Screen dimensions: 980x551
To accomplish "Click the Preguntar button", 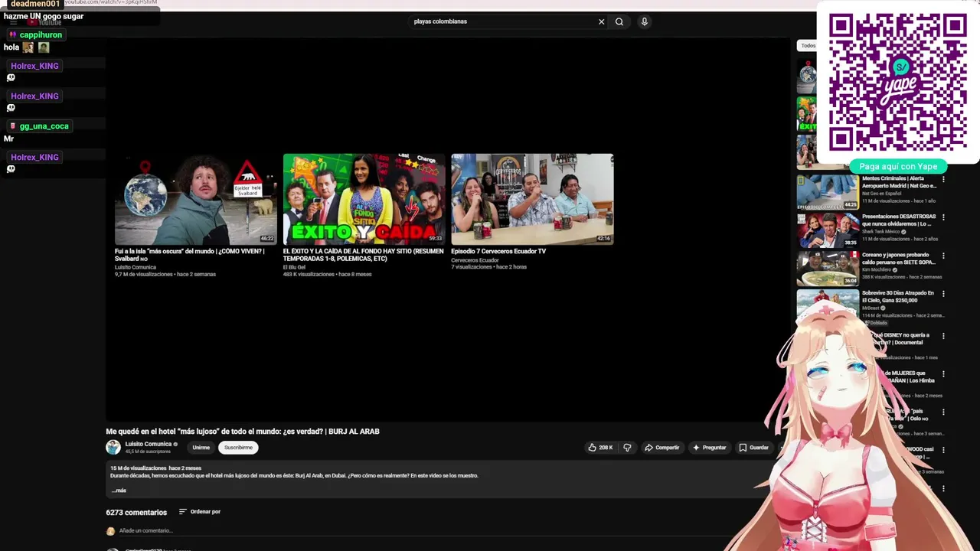I will [709, 448].
